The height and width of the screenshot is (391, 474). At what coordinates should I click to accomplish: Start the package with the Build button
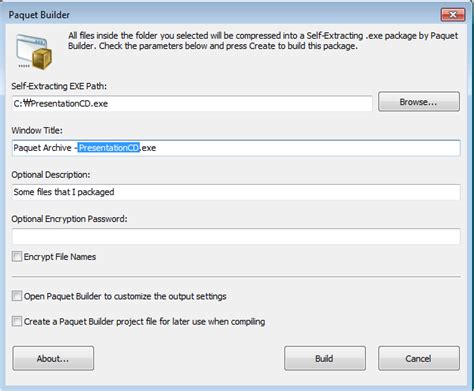coord(325,358)
